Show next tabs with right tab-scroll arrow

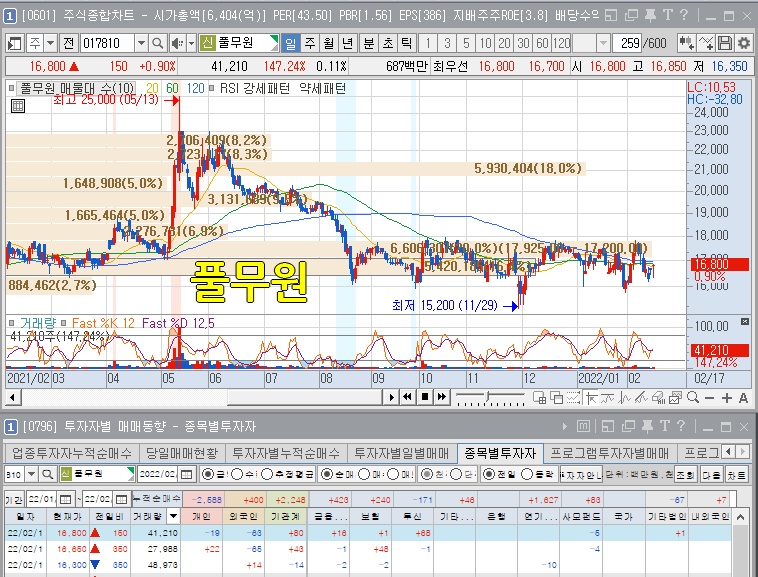[x=743, y=452]
